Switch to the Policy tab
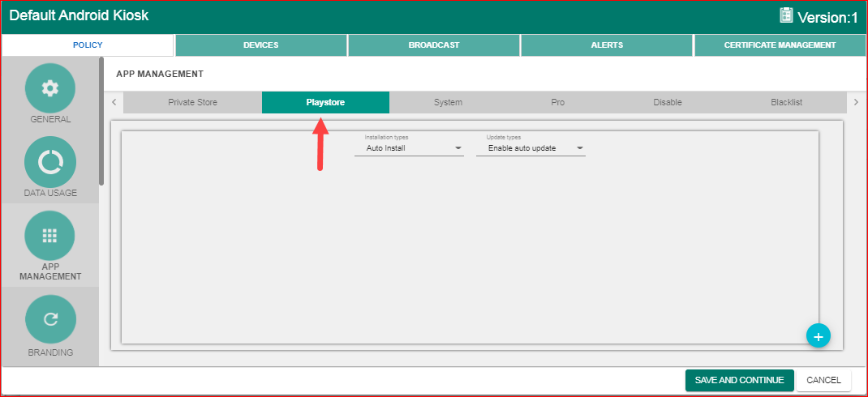This screenshot has width=868, height=397. [x=88, y=45]
